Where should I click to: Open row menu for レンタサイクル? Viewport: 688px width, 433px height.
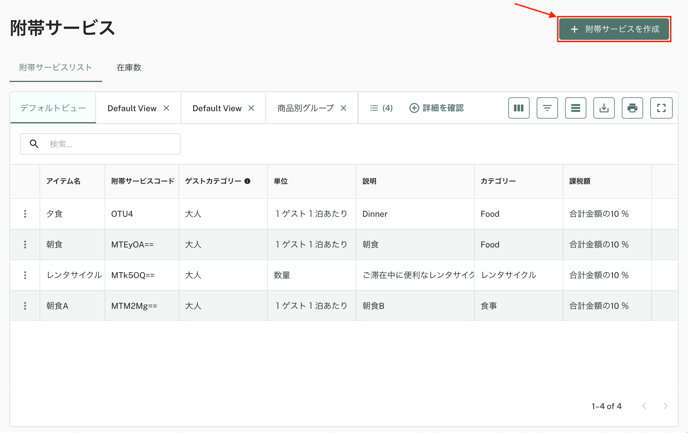pyautogui.click(x=25, y=275)
